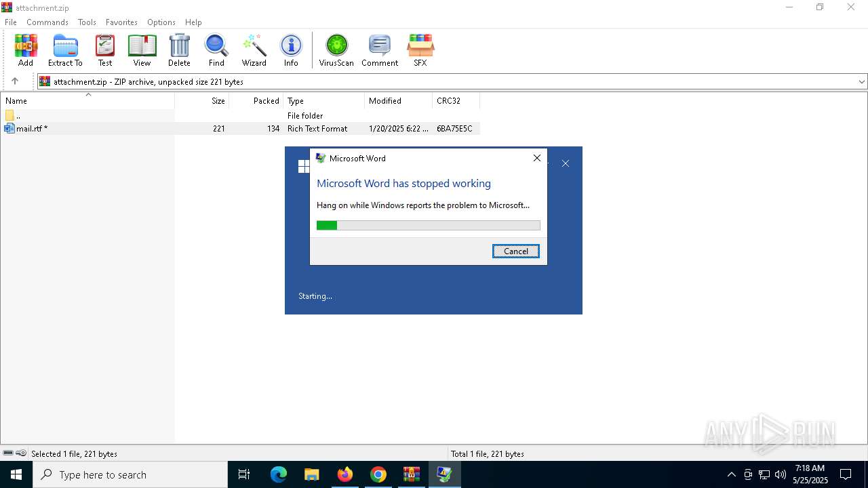Open the network tray icon

(x=764, y=474)
